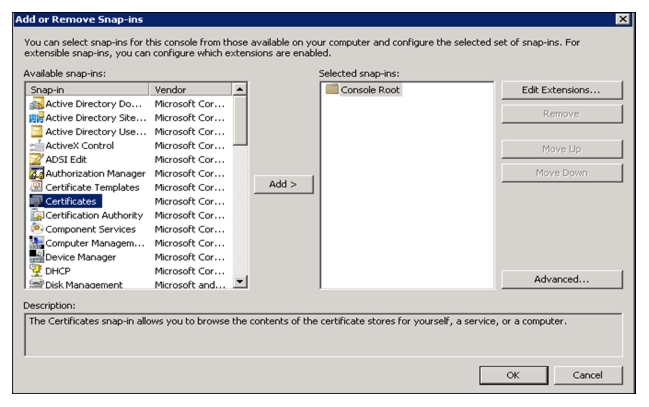Click the ADSI Edit icon
This screenshot has width=649, height=407.
[36, 159]
